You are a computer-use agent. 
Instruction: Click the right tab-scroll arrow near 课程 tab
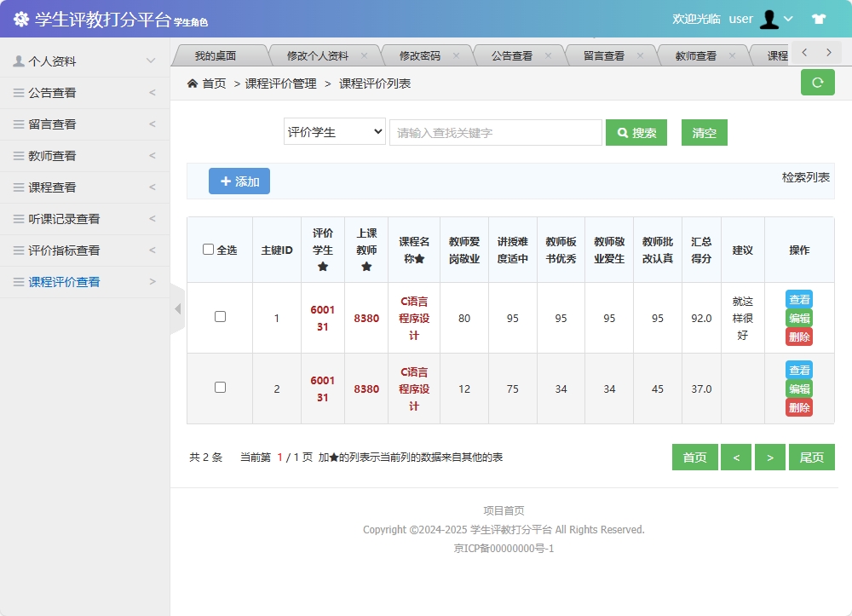coord(828,51)
